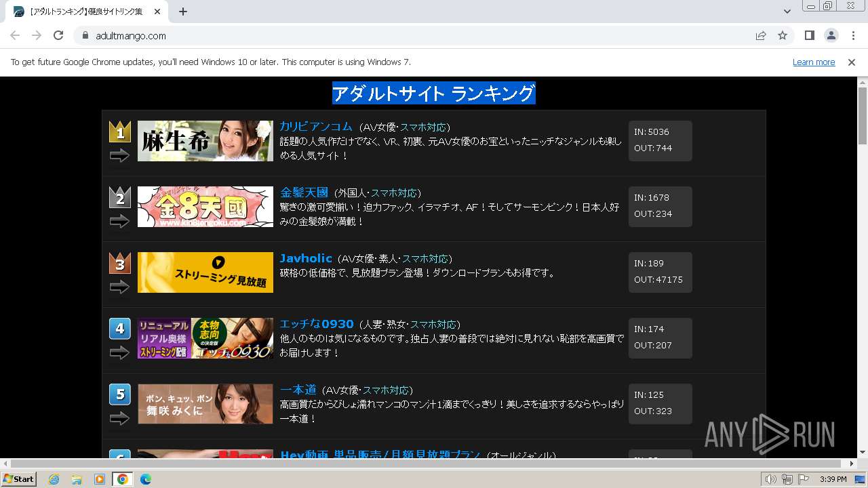
Task: Click the rank 1 gold crown icon
Action: [x=120, y=131]
